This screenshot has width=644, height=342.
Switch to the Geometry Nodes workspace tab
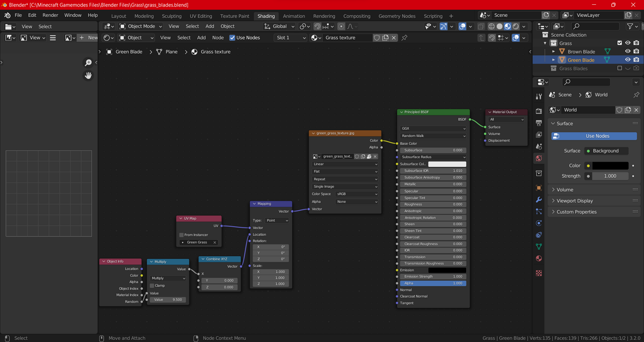coord(397,15)
